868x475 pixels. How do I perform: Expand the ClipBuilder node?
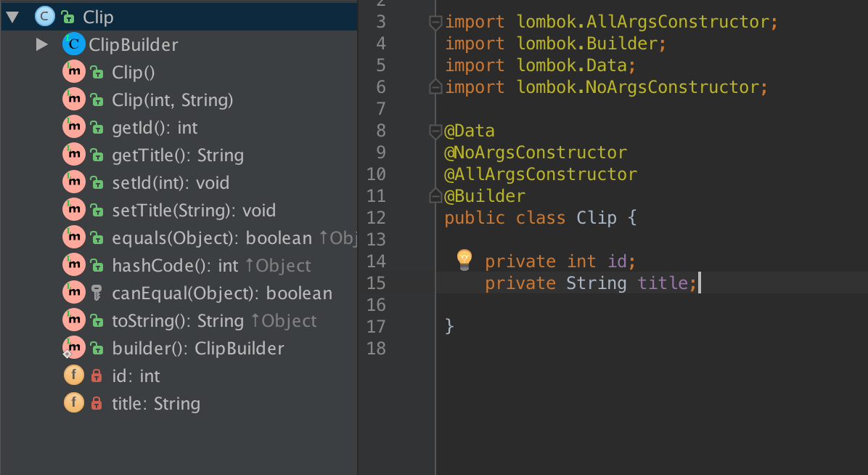point(41,45)
